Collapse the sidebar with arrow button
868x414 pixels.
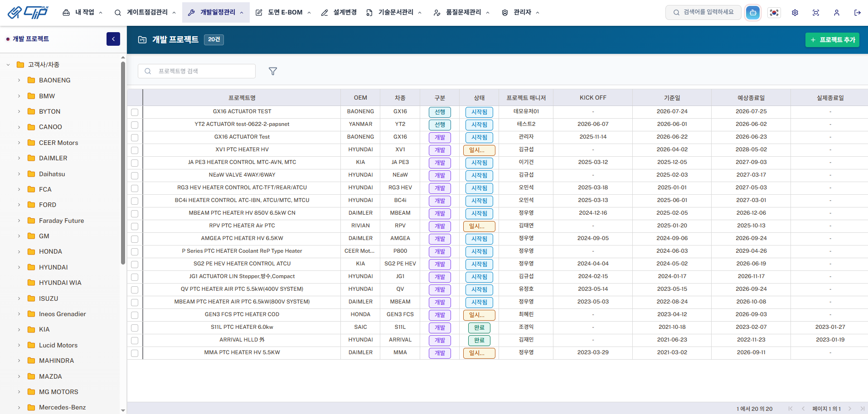113,39
